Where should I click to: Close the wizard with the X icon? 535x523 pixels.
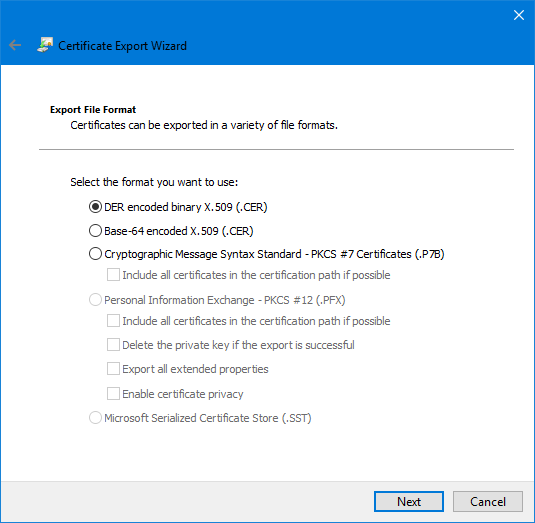[x=519, y=15]
